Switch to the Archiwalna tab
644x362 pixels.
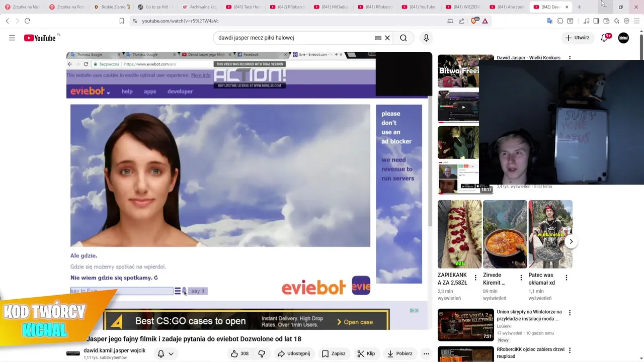pos(200,7)
